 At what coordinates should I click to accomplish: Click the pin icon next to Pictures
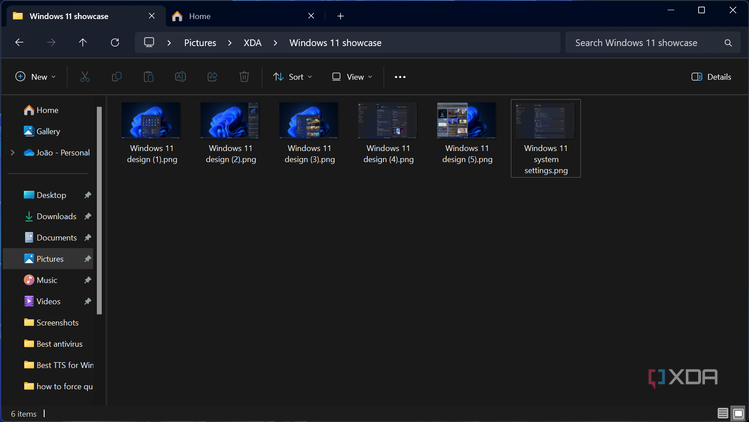(87, 259)
